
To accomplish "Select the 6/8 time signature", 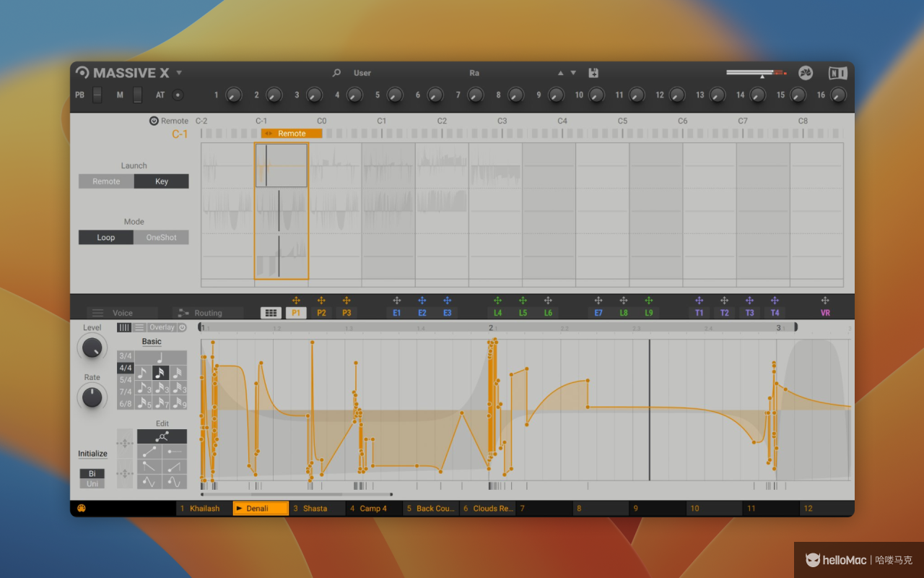I will click(x=126, y=404).
